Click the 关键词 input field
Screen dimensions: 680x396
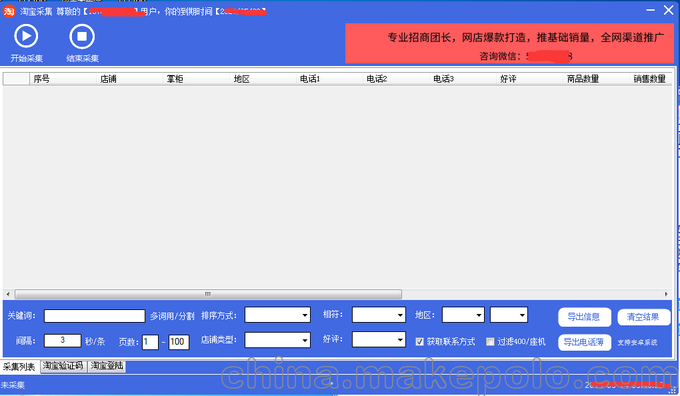tap(95, 316)
